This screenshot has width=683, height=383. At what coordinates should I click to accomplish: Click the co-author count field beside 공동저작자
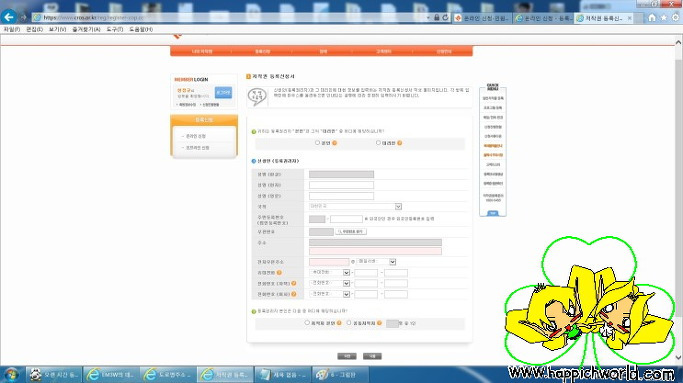coord(392,323)
